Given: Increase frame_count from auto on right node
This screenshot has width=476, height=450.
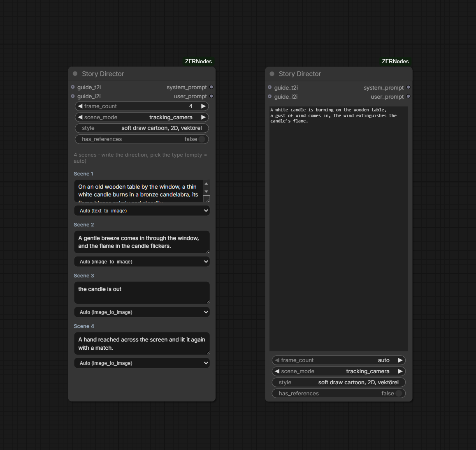Looking at the screenshot, I should click(x=400, y=360).
